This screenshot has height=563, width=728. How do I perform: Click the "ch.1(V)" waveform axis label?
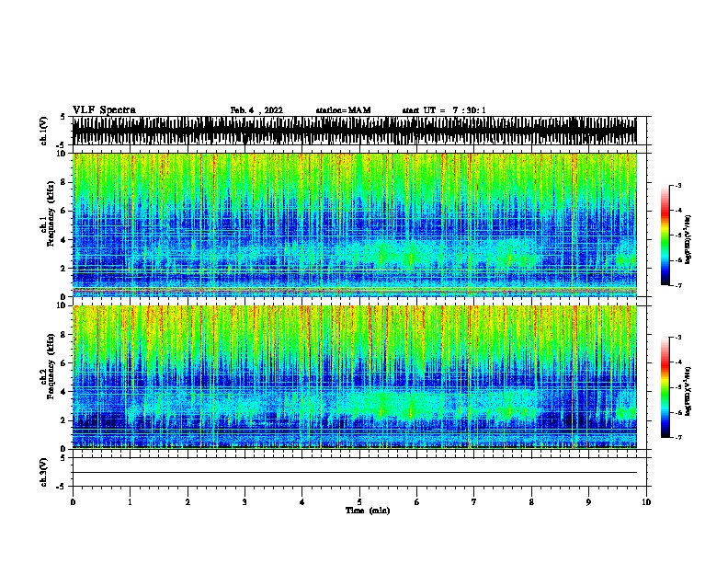pyautogui.click(x=43, y=131)
